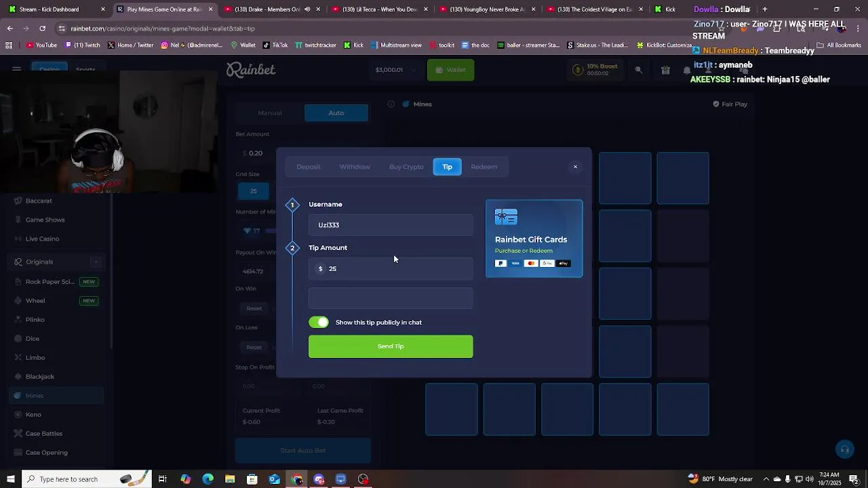Open Outlook from taskbar
This screenshot has width=868, height=488.
pos(275,479)
